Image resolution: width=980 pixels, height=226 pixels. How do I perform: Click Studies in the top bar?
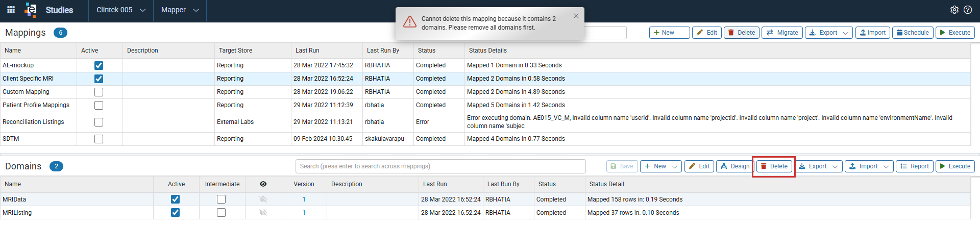point(59,10)
